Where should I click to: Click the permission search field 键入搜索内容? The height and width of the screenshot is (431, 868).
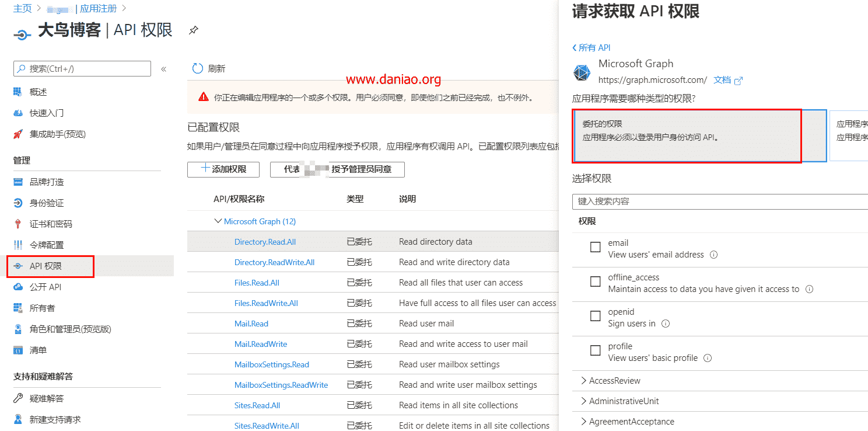(720, 201)
